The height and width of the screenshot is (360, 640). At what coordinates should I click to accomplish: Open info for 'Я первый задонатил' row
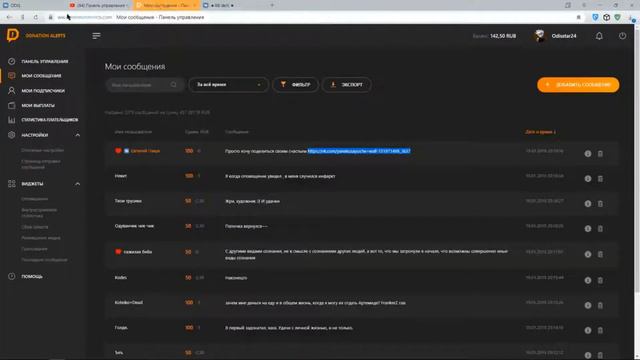(x=588, y=330)
